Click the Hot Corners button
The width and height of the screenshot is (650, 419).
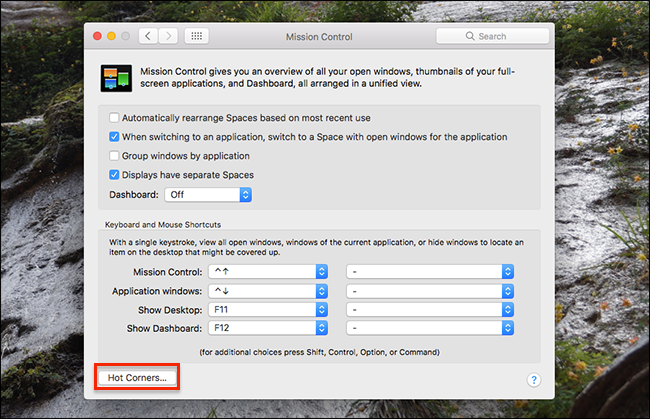137,378
